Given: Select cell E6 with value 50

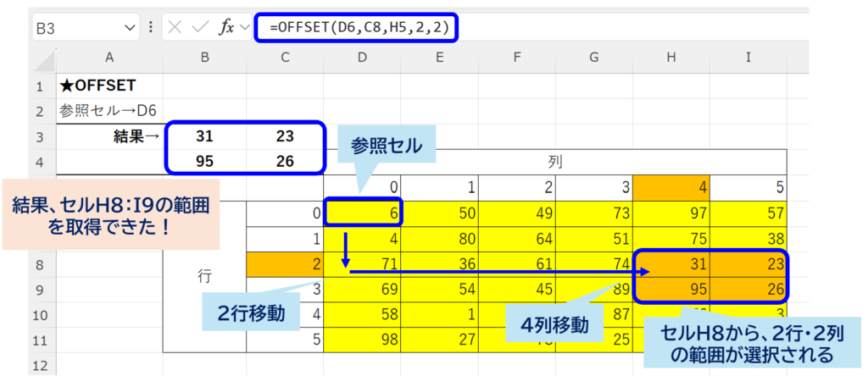Looking at the screenshot, I should click(440, 213).
